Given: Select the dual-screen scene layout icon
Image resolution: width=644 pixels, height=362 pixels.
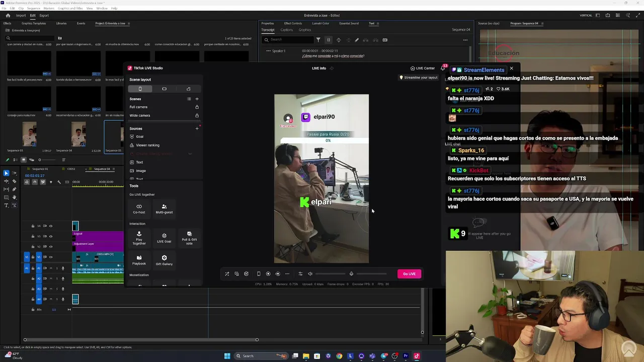Looking at the screenshot, I should coord(188,89).
